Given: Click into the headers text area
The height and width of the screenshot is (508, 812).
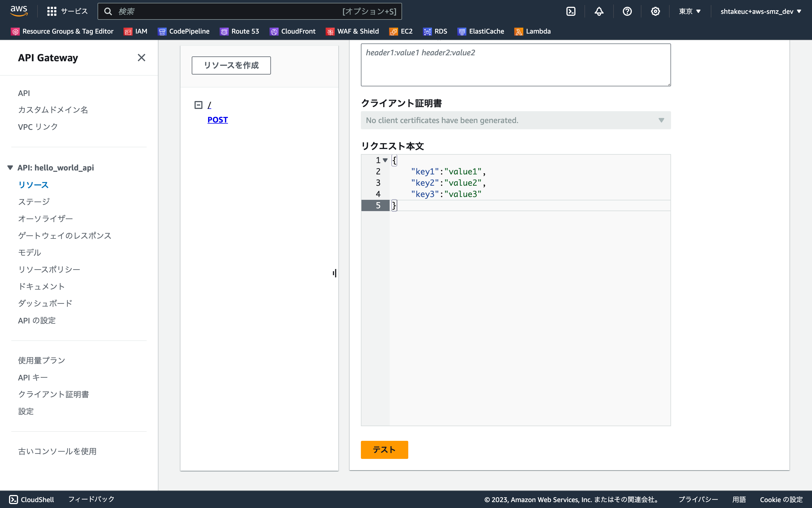Looking at the screenshot, I should coord(516,65).
